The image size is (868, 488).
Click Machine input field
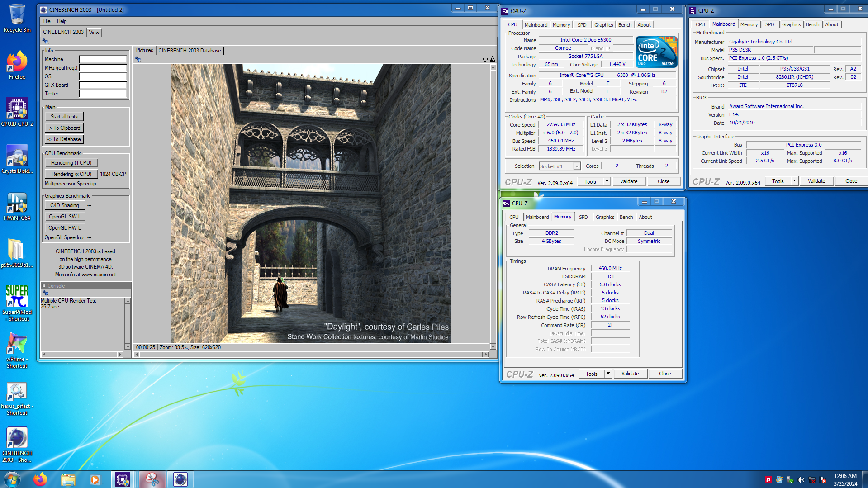click(x=103, y=59)
